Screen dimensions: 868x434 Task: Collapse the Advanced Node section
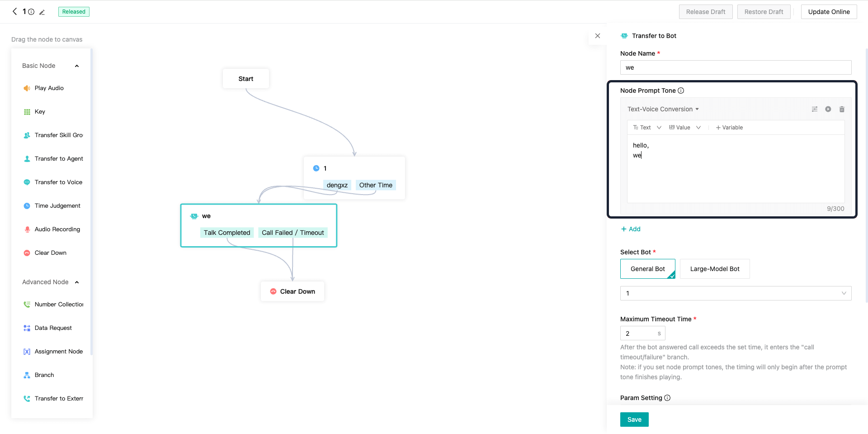pos(77,282)
